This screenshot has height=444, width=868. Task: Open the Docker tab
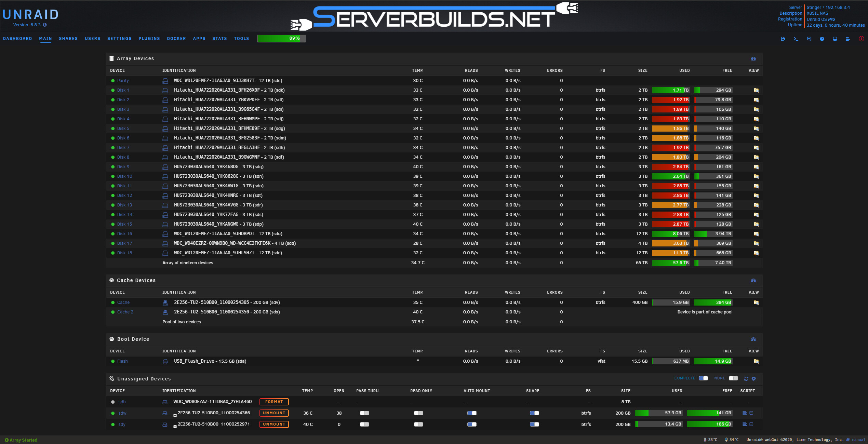point(176,39)
